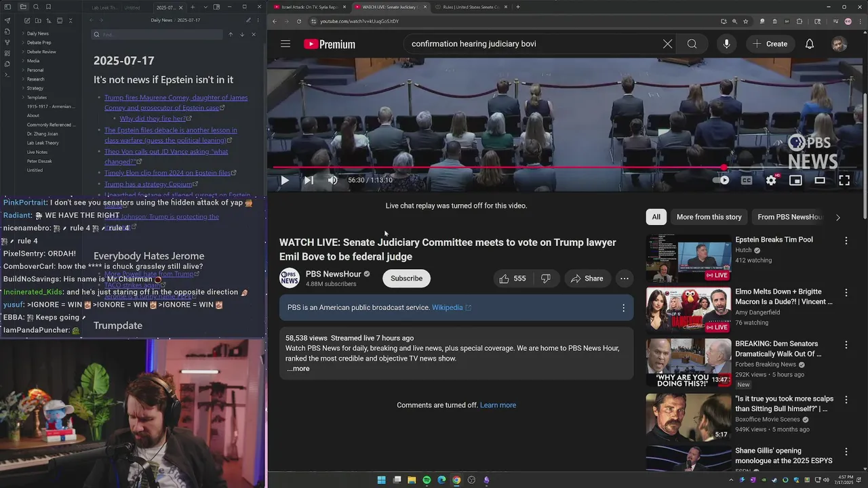The width and height of the screenshot is (868, 488).
Task: Reload the YouTube page
Action: tap(298, 21)
